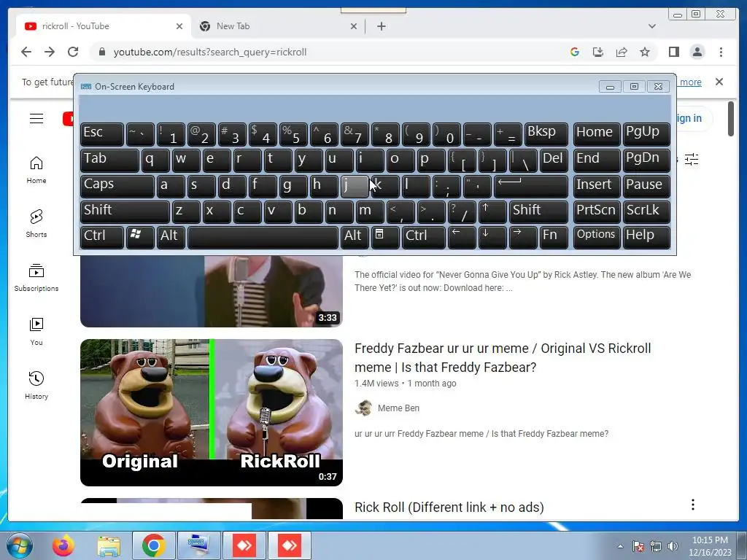Toggle the right Alt key on the keyboard
The image size is (747, 560).
(x=355, y=237)
